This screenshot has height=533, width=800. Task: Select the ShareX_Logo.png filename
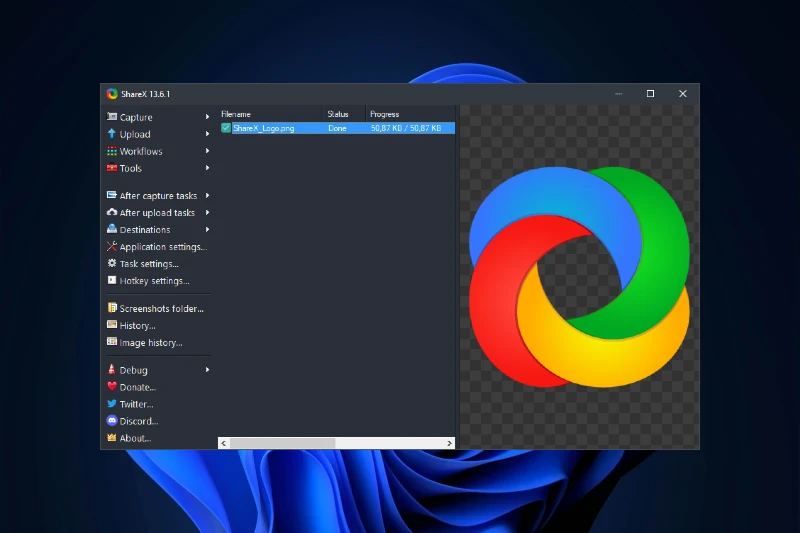click(x=263, y=128)
